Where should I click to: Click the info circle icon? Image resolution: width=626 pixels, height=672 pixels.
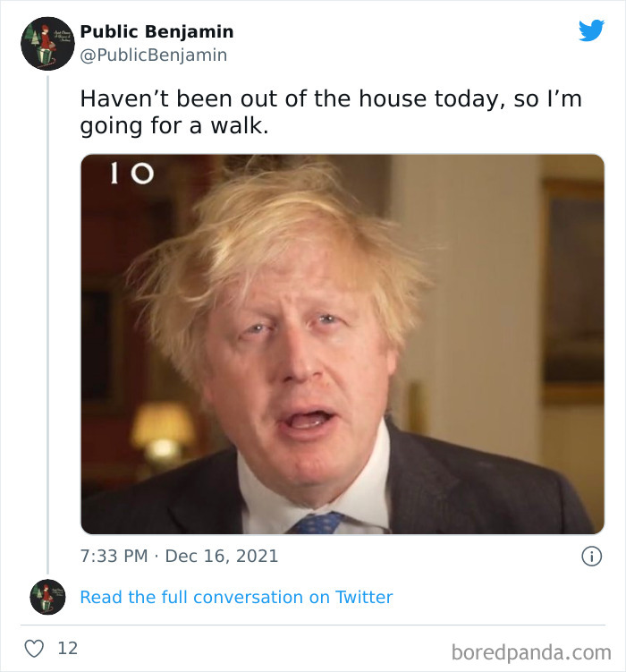(591, 556)
